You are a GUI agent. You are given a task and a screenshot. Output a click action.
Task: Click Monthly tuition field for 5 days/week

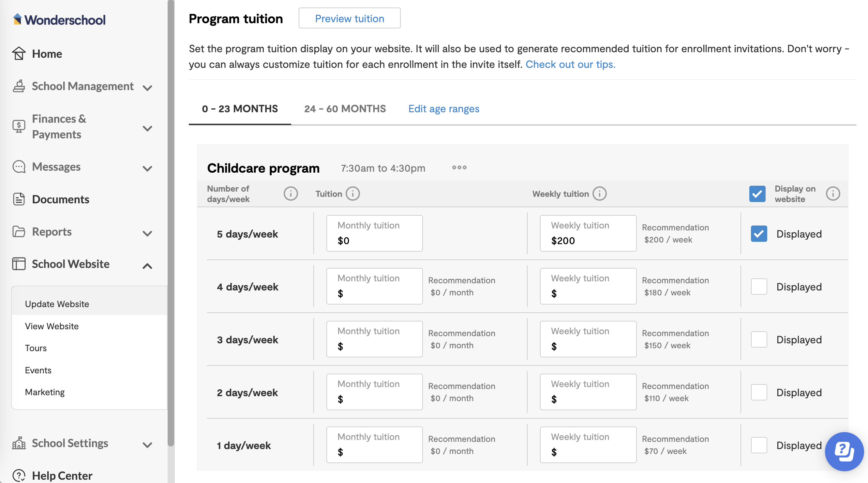[x=374, y=233]
